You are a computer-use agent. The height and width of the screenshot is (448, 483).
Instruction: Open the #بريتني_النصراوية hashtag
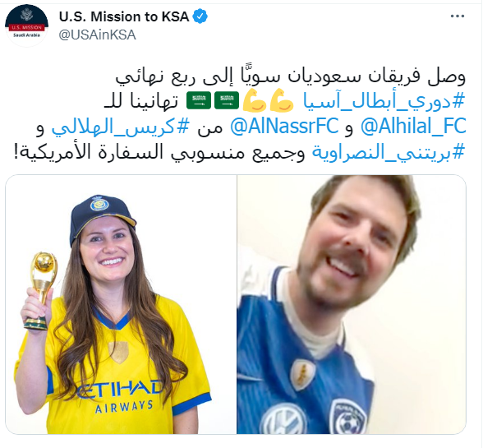tap(389, 152)
